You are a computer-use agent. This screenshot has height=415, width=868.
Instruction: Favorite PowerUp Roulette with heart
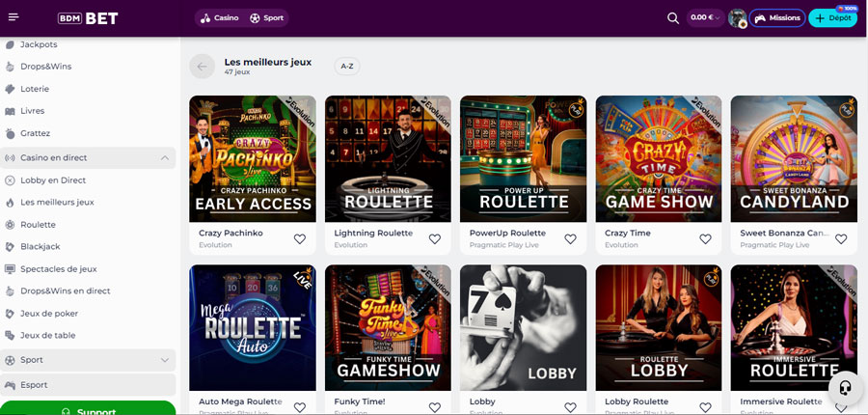point(570,238)
